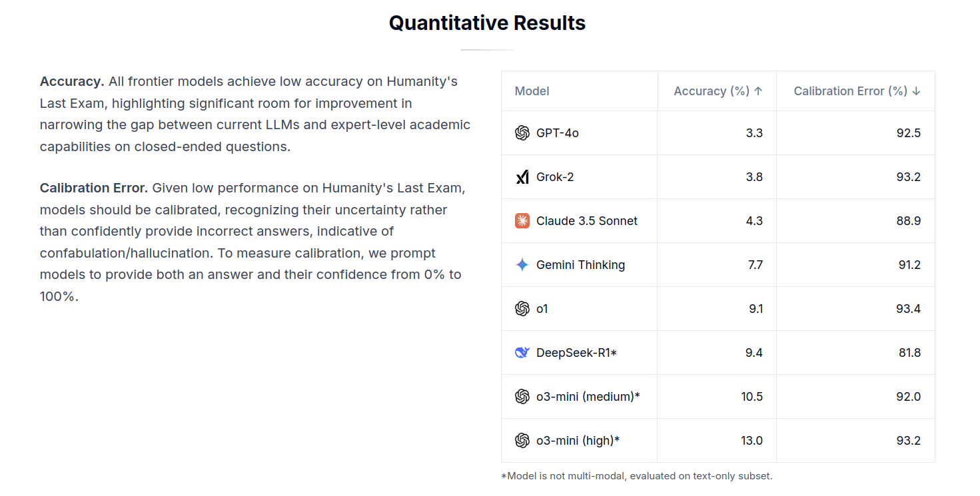This screenshot has height=496, width=980.
Task: Click the 81.8 calibration error value
Action: coord(909,353)
